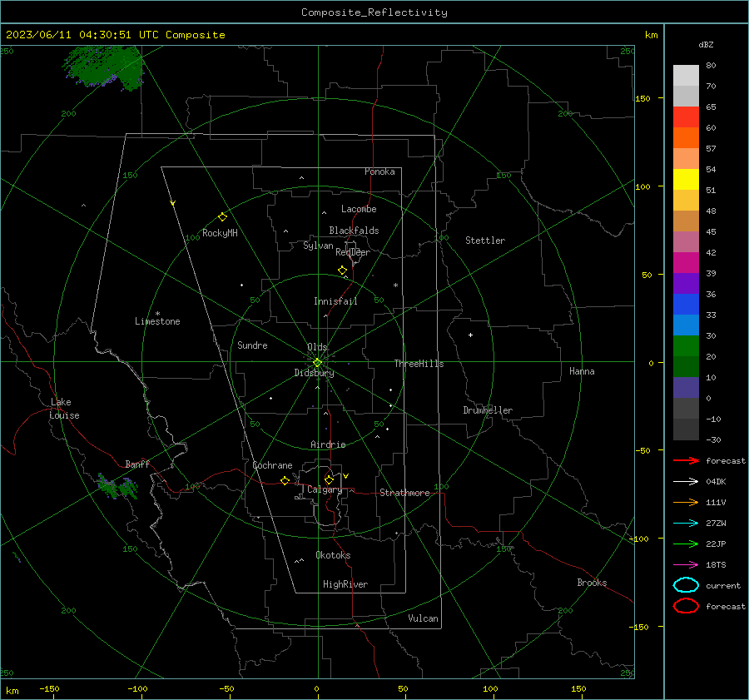Click the orange 111V arrow icon
This screenshot has height=700, width=749.
[686, 502]
